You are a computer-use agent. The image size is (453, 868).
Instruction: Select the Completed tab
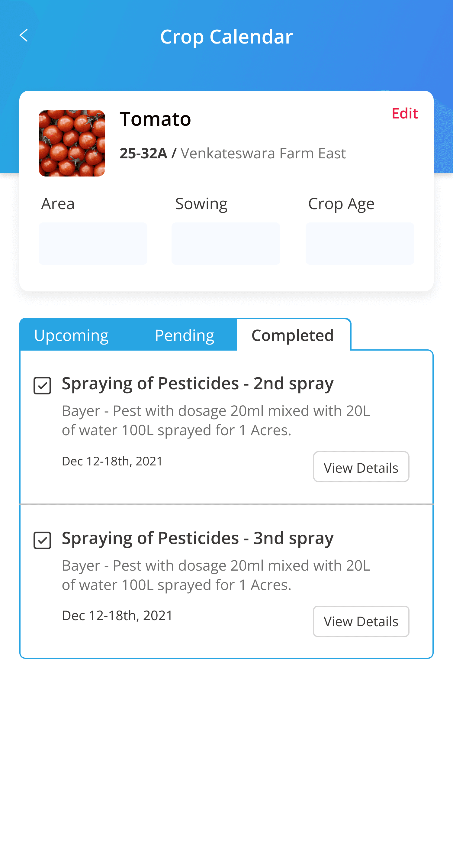pos(292,335)
